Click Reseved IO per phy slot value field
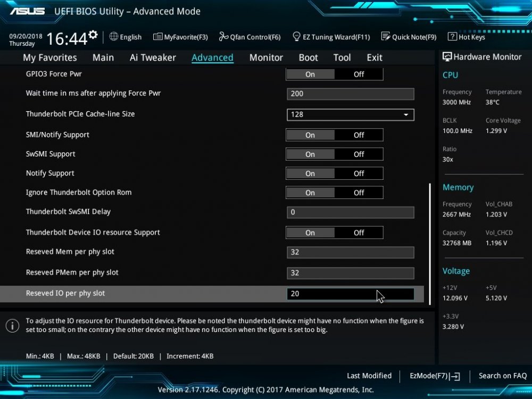 [350, 294]
